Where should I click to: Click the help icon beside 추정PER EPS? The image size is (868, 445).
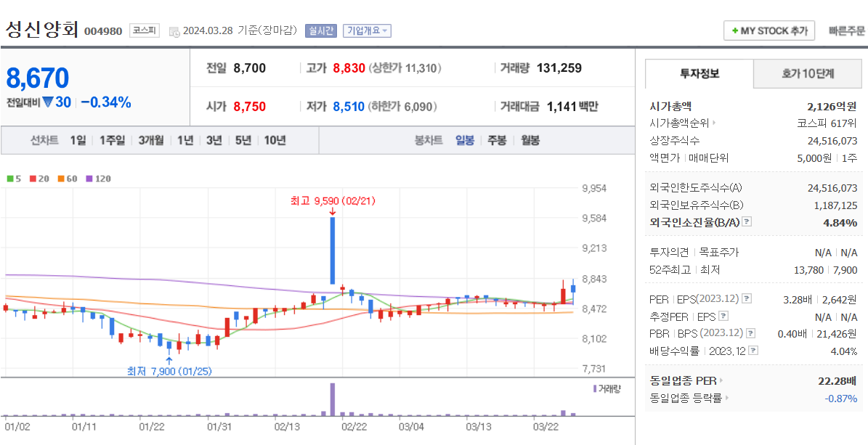(x=723, y=317)
